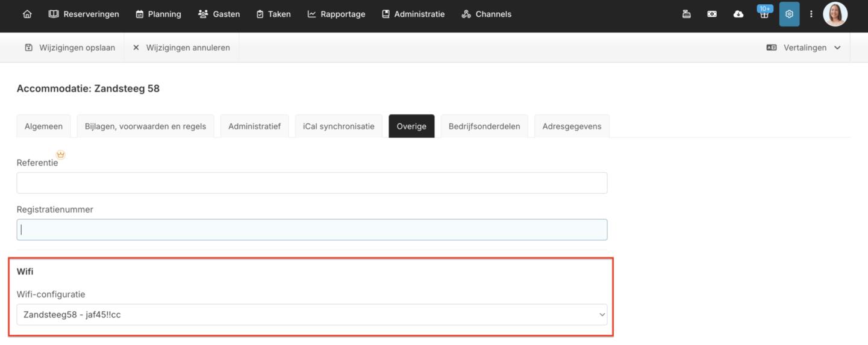This screenshot has height=345, width=868.
Task: Click Wijzigingen annuleren to cancel
Action: pos(181,48)
